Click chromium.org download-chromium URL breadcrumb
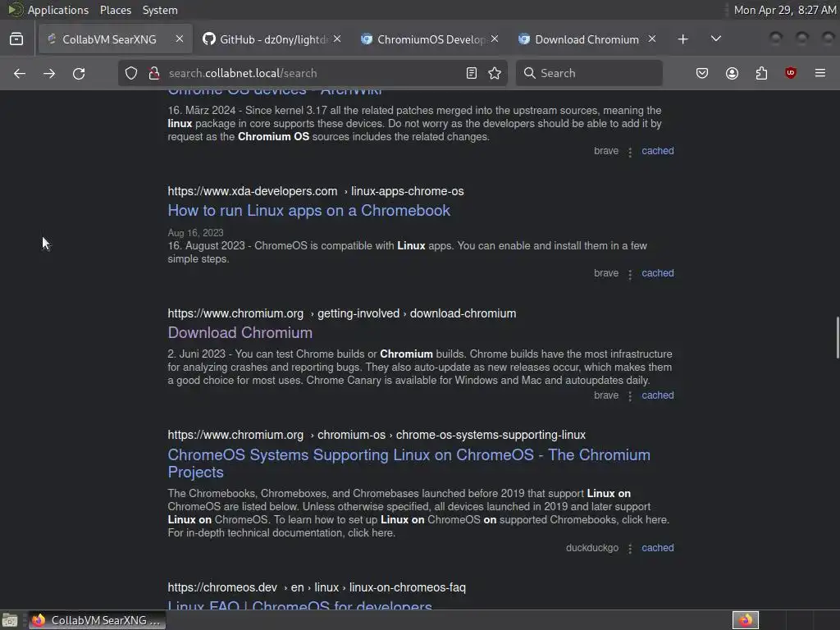 [x=342, y=313]
